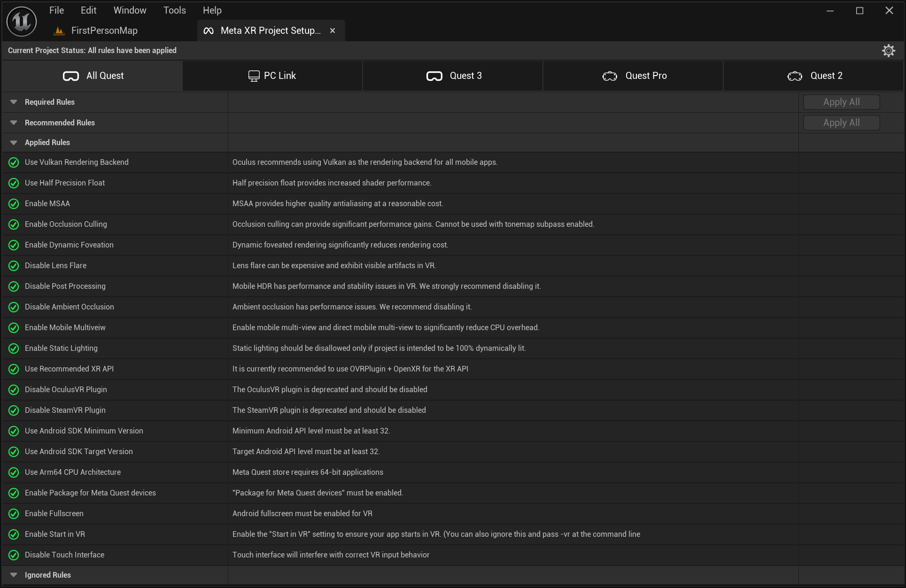Close the Meta XR Project Setup tab

pyautogui.click(x=333, y=30)
